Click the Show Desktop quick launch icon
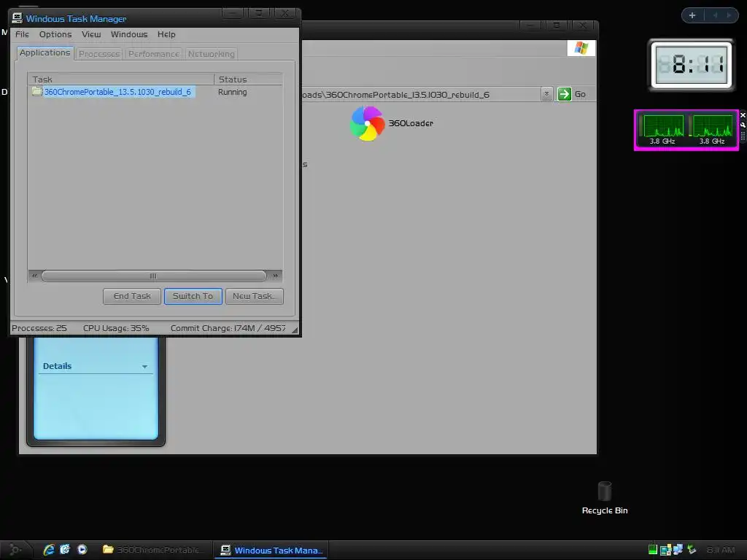Viewport: 747px width, 560px height. pyautogui.click(x=65, y=550)
